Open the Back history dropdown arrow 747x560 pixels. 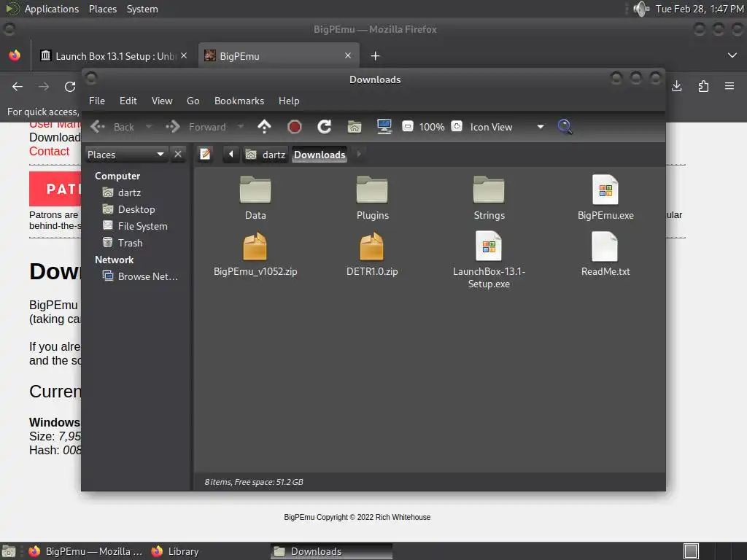149,127
